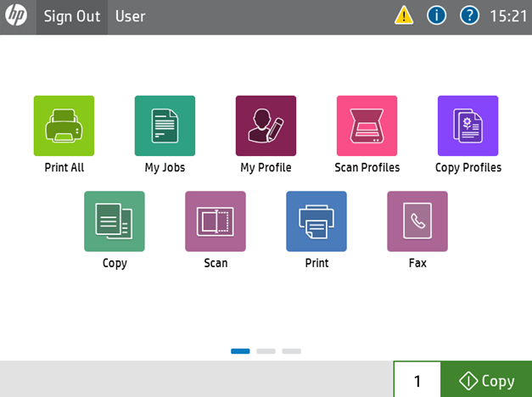
Task: Click the yellow warning triangle icon
Action: (x=404, y=16)
